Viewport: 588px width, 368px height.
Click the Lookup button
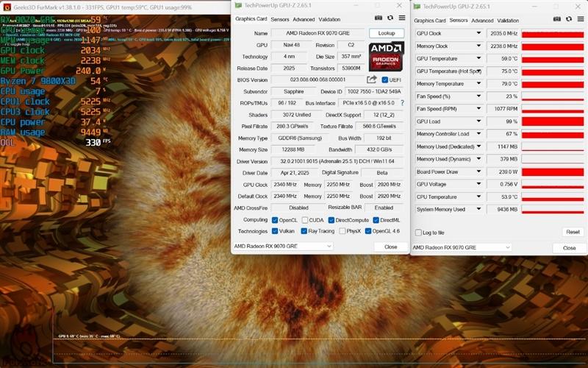387,33
